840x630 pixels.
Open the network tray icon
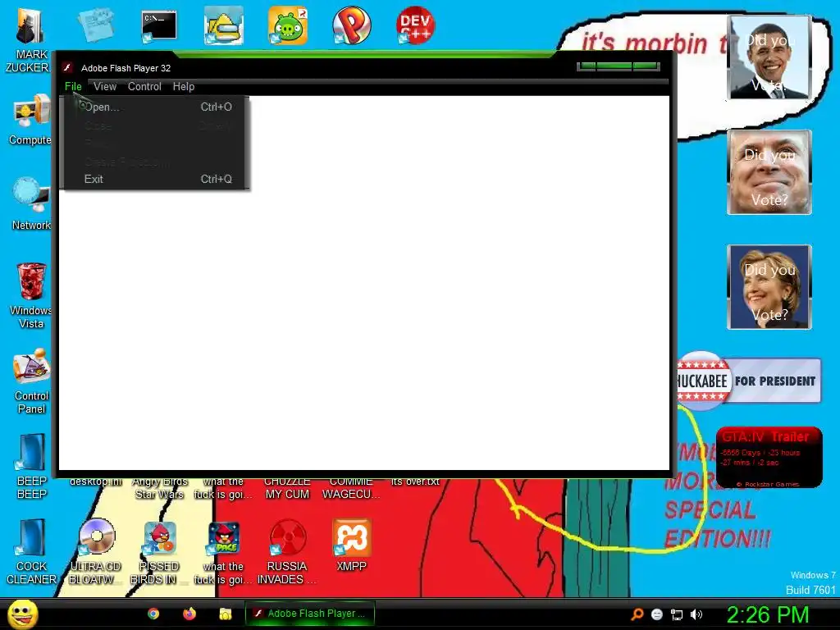coord(677,614)
